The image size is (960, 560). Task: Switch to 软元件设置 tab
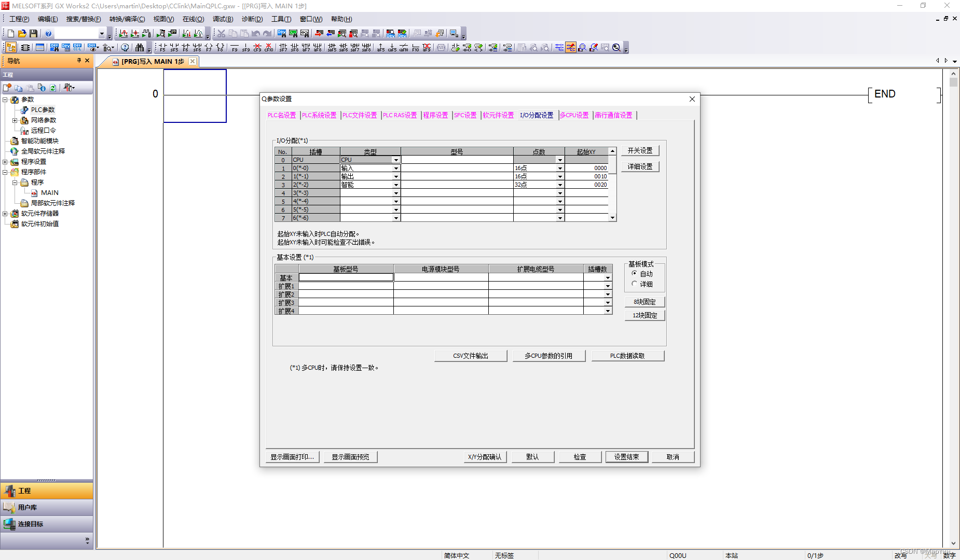[x=498, y=115]
